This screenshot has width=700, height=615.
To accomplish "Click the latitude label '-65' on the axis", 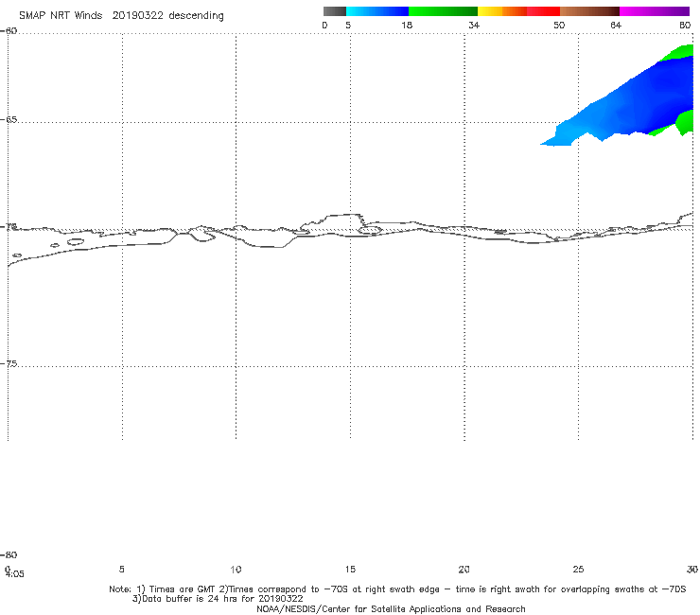I will pos(9,119).
